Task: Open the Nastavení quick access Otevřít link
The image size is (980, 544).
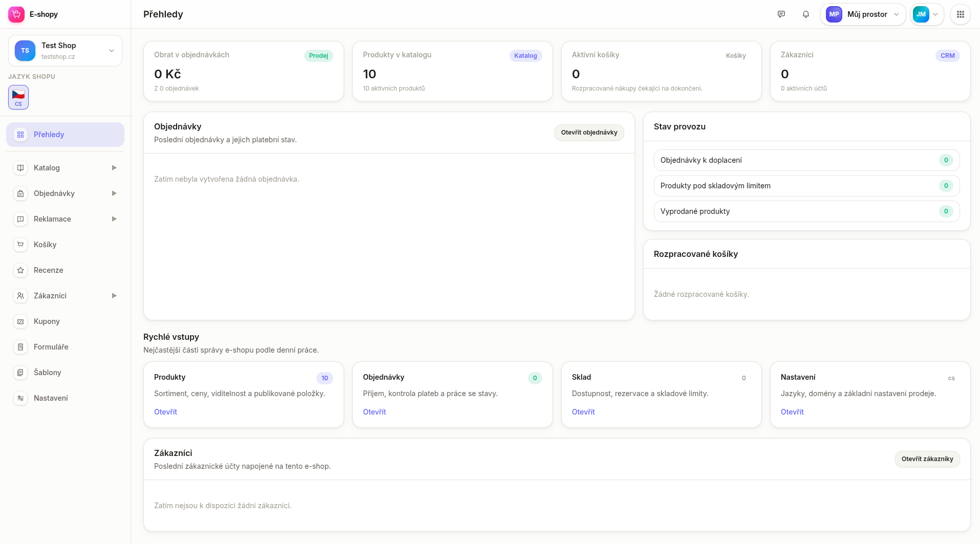Action: [792, 412]
